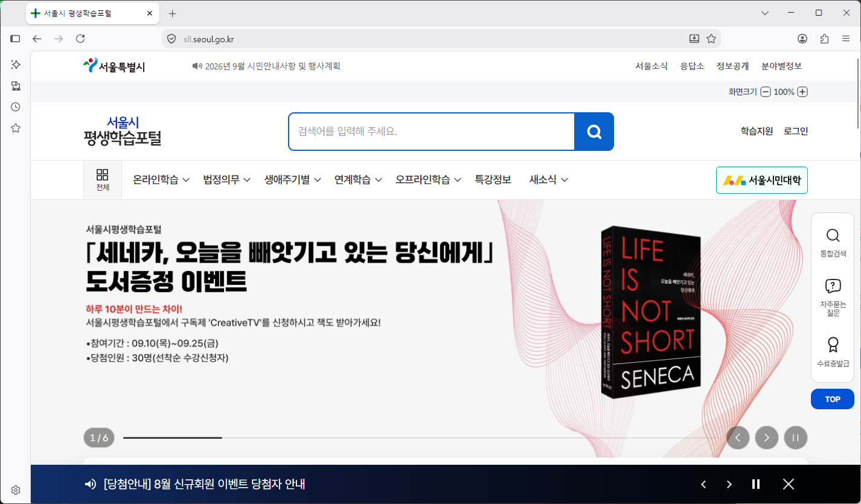
Task: Pause the bottom notice ticker
Action: pyautogui.click(x=756, y=484)
